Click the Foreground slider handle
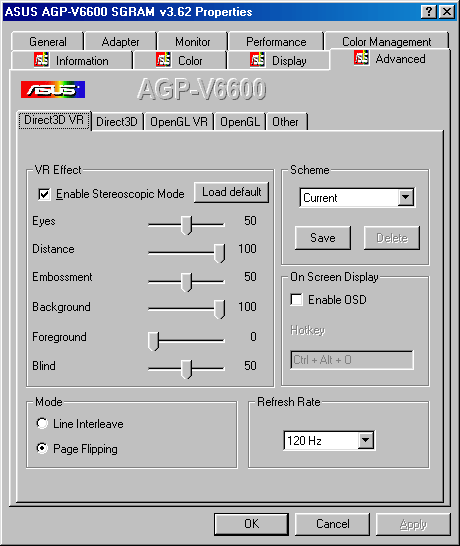 (x=153, y=341)
